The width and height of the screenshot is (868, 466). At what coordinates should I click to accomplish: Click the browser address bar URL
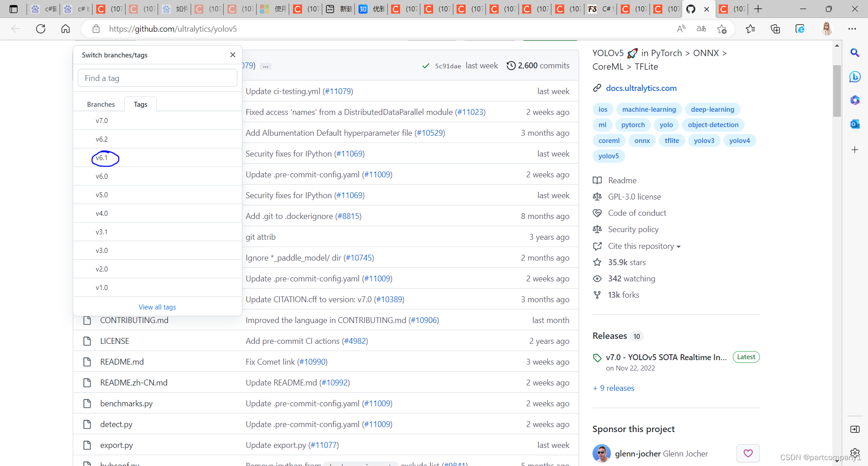tap(173, 29)
